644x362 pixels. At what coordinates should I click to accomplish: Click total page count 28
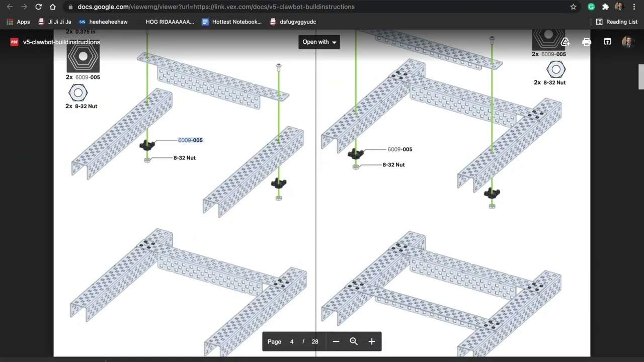315,341
